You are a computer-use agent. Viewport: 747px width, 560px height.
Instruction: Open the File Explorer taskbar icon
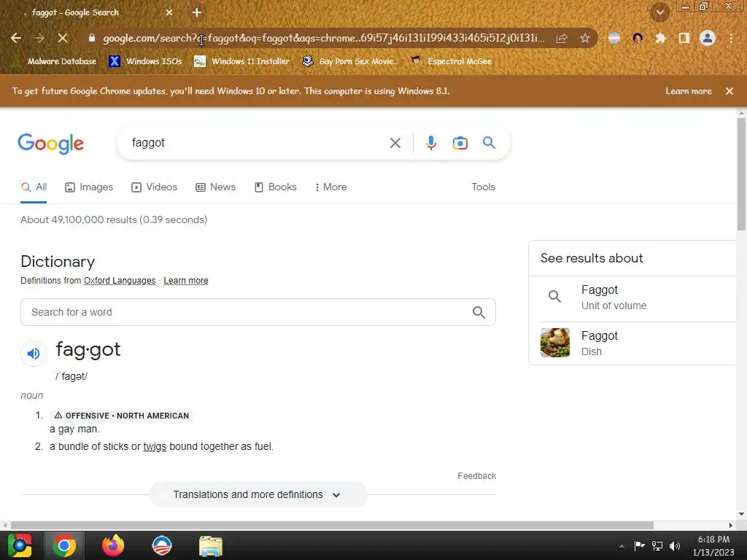211,545
